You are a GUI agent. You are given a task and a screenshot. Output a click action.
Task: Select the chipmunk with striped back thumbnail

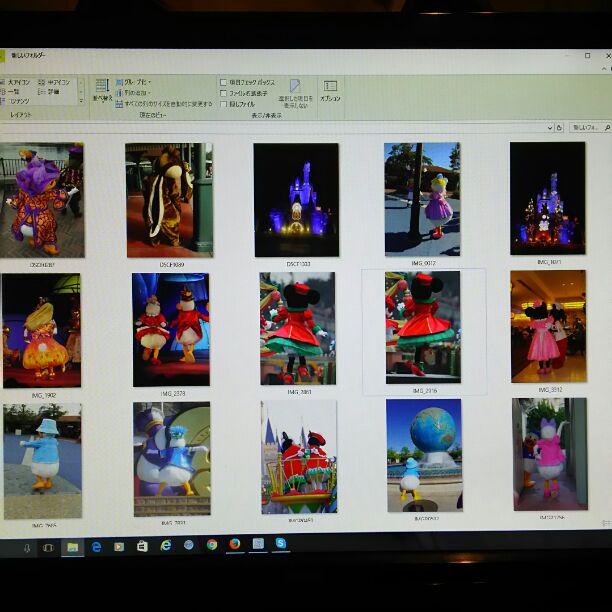tap(169, 200)
